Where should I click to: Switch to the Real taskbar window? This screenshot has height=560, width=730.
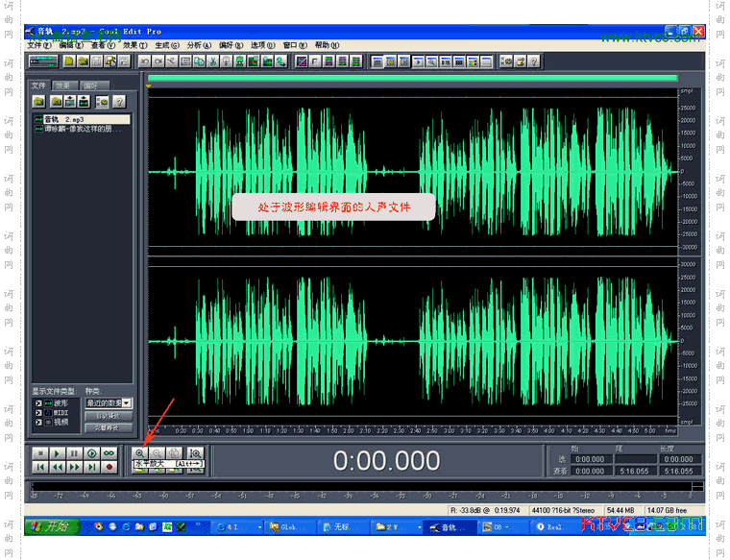click(x=554, y=527)
